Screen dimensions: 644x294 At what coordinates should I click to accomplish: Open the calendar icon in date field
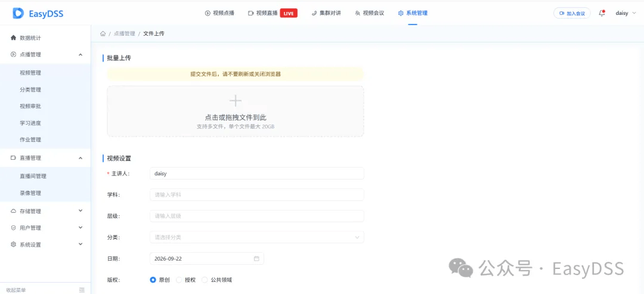[256, 259]
